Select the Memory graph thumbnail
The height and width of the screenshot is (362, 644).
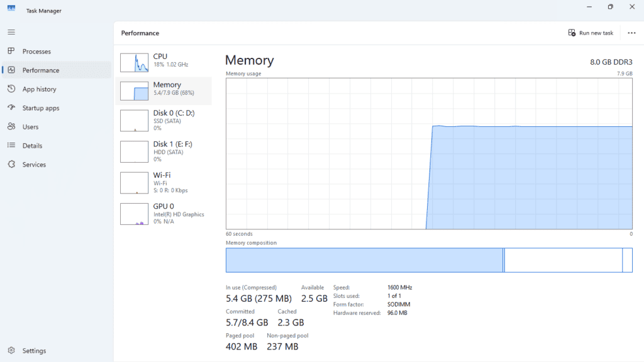[135, 90]
